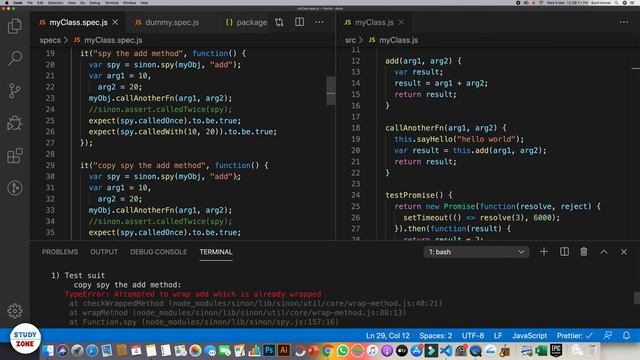Open the timeline/history icon in activity bar
This screenshot has width=640, height=360.
click(x=15, y=188)
